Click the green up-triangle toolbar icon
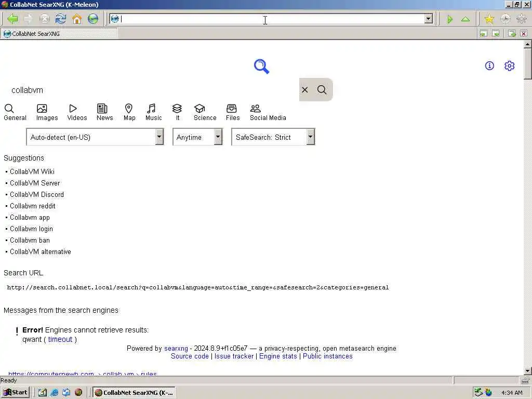 tap(465, 19)
